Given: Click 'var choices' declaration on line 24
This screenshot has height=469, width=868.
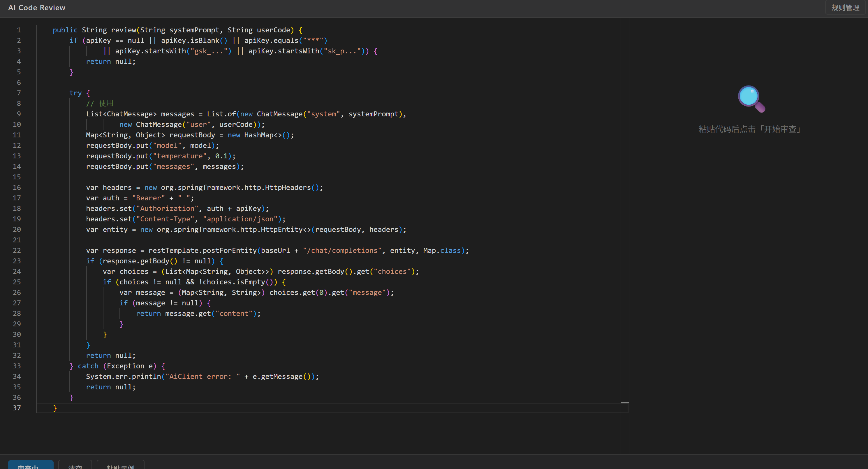Looking at the screenshot, I should coord(126,271).
